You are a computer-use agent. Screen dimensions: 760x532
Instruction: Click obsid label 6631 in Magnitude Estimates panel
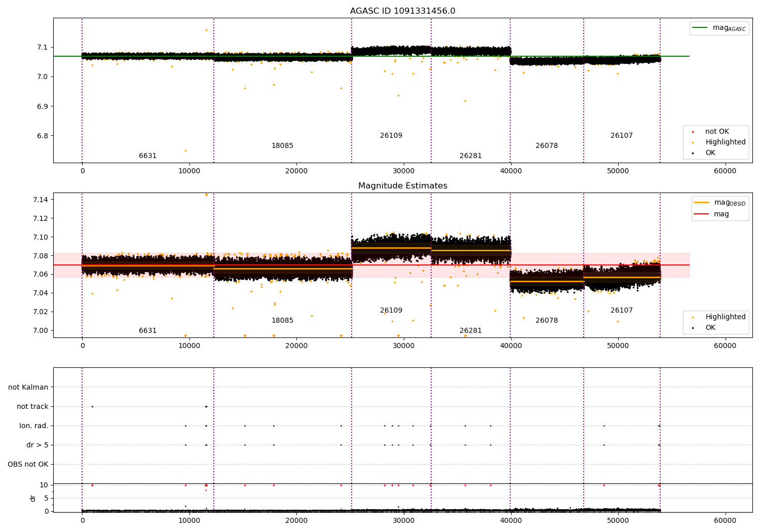pyautogui.click(x=147, y=331)
